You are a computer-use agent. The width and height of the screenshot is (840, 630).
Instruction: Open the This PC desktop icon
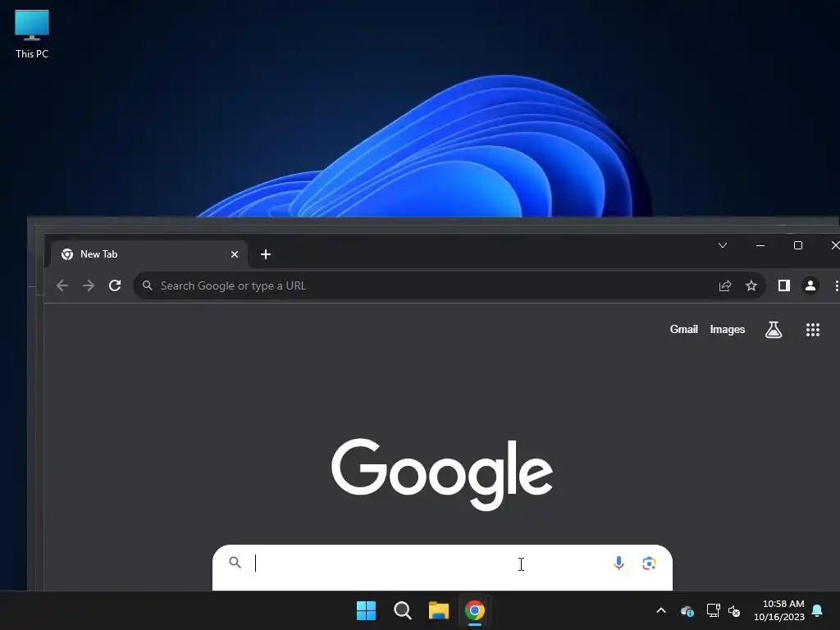(32, 34)
